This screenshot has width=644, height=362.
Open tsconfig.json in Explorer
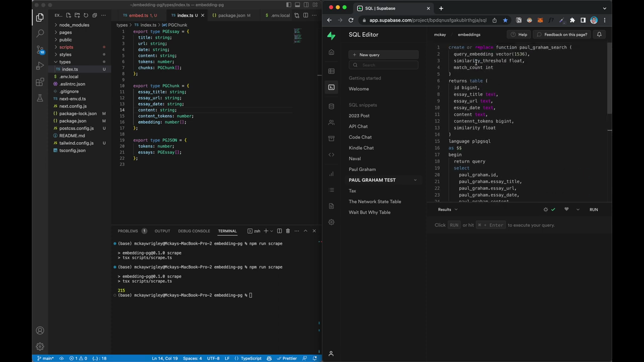[x=72, y=150]
